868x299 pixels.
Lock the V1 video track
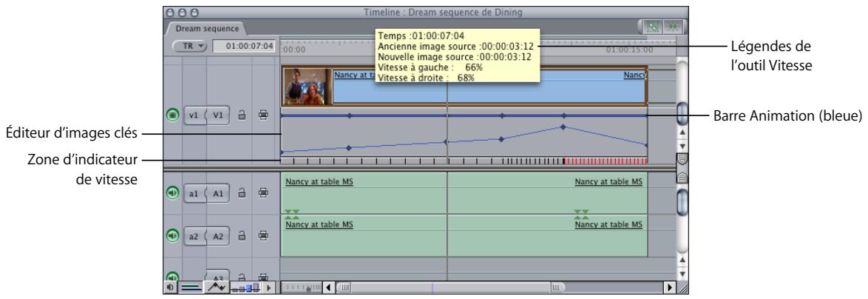coord(241,115)
